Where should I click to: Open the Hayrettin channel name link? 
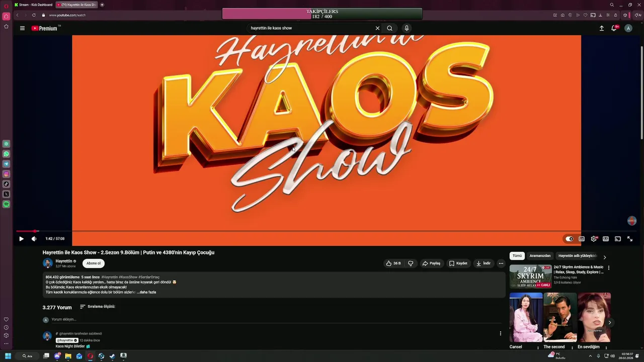[x=64, y=261]
